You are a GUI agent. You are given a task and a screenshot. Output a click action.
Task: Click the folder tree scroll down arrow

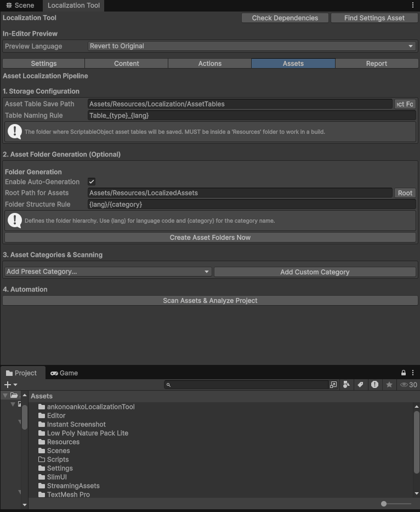click(25, 505)
